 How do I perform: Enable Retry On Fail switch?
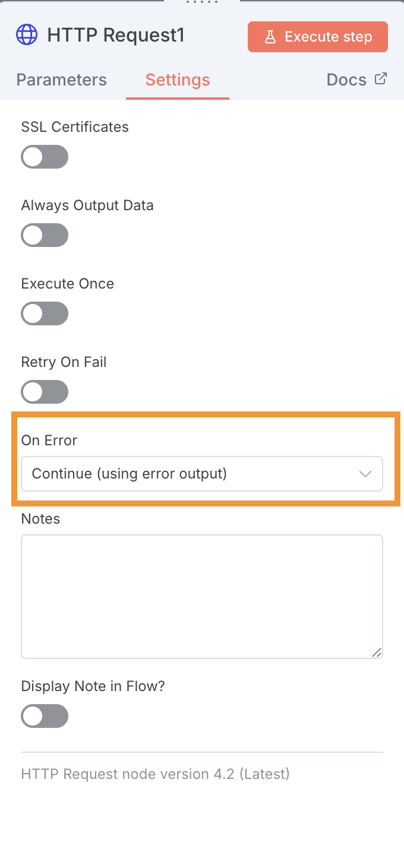click(45, 392)
